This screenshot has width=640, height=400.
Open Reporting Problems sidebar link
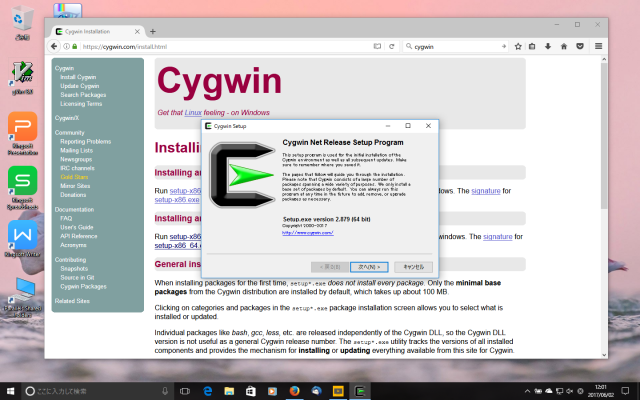[x=85, y=142]
